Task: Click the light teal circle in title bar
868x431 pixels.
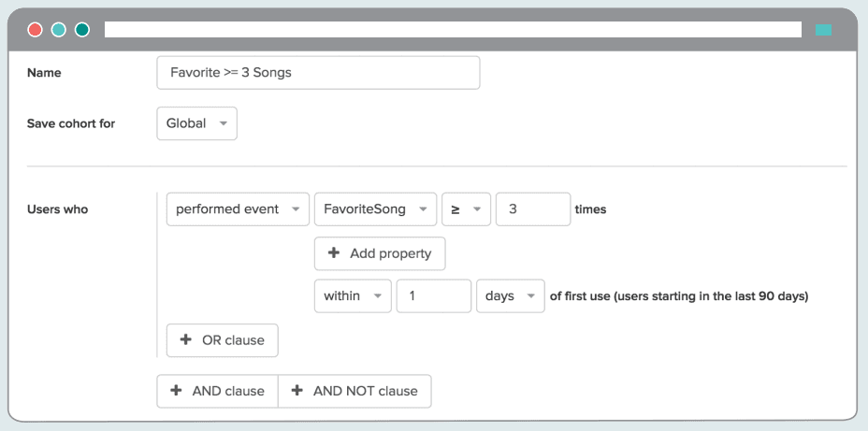Action: coord(59,30)
